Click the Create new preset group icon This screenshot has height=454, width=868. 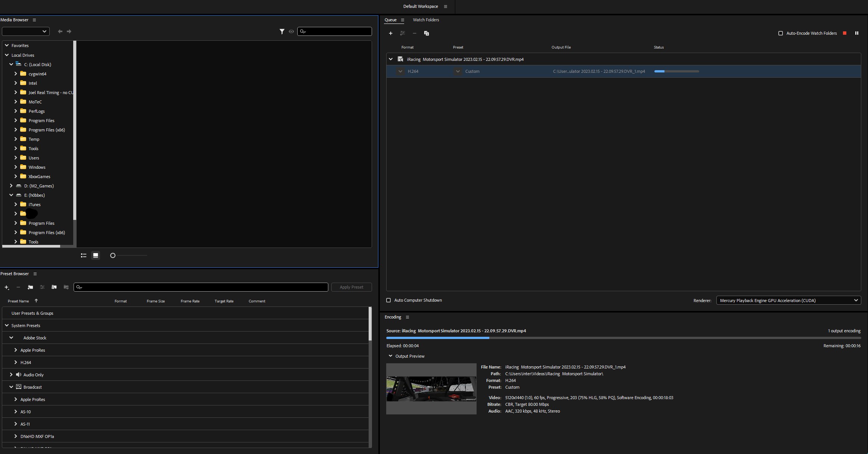click(x=30, y=287)
